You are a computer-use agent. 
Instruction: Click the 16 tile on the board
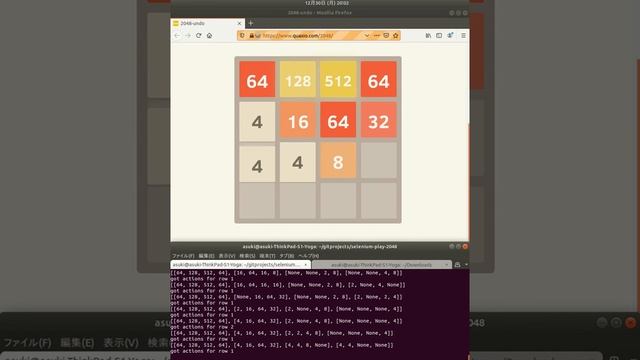298,120
